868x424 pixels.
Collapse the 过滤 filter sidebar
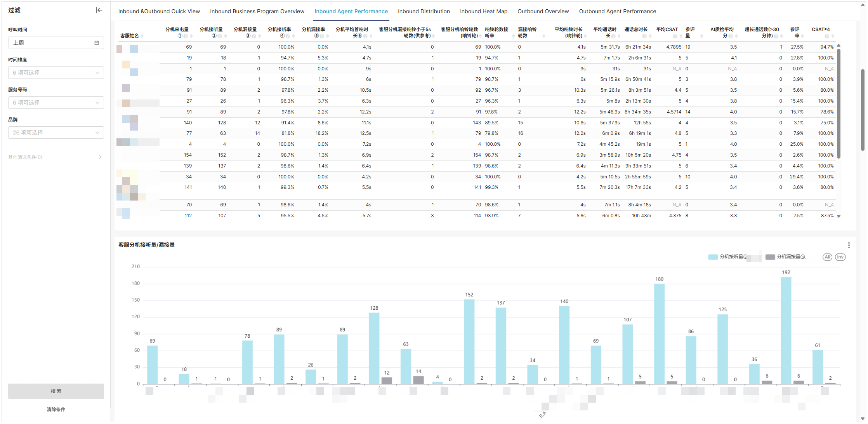tap(99, 10)
